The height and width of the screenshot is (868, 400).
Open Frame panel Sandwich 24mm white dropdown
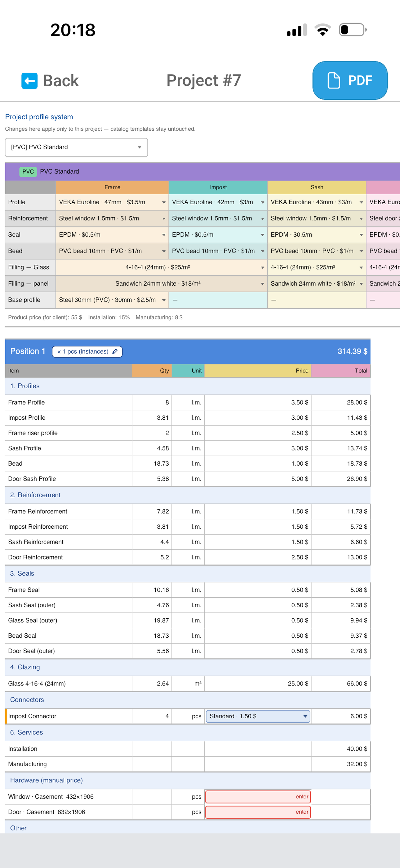[x=162, y=284]
